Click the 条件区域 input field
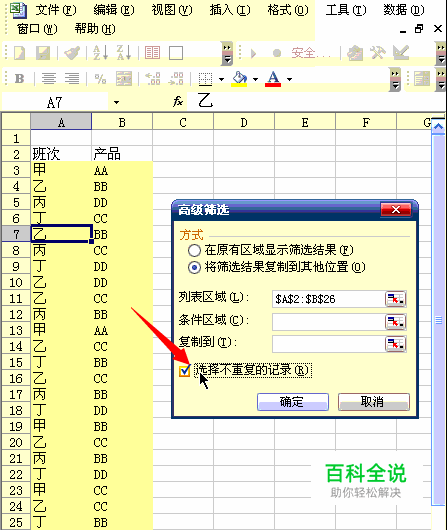 pyautogui.click(x=328, y=322)
